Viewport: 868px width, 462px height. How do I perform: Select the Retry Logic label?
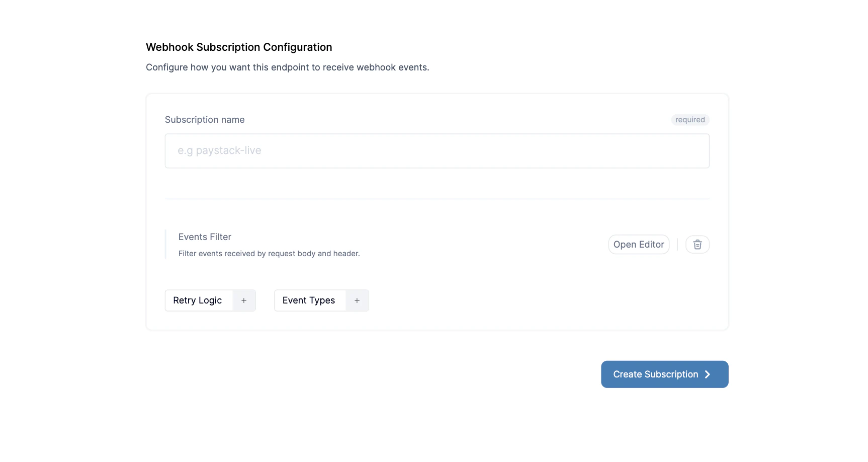[197, 300]
